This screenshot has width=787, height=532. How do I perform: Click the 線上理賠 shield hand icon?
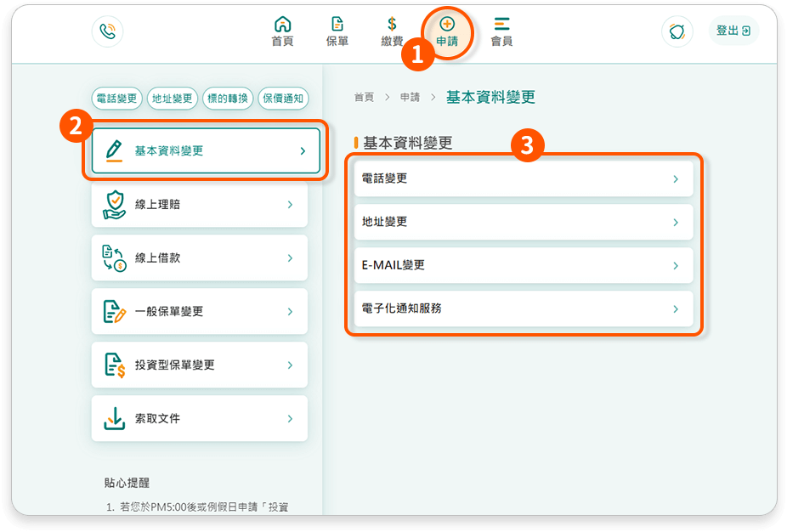[x=115, y=205]
